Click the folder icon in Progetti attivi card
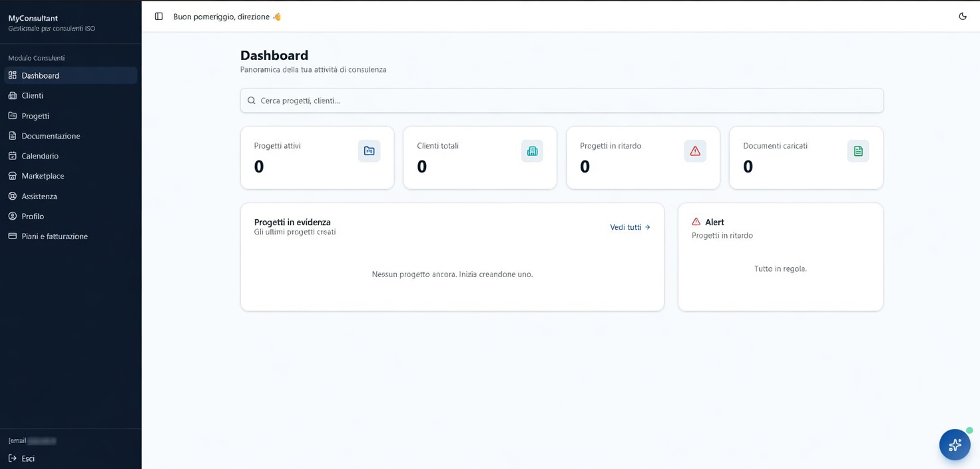This screenshot has width=980, height=469. pos(369,151)
